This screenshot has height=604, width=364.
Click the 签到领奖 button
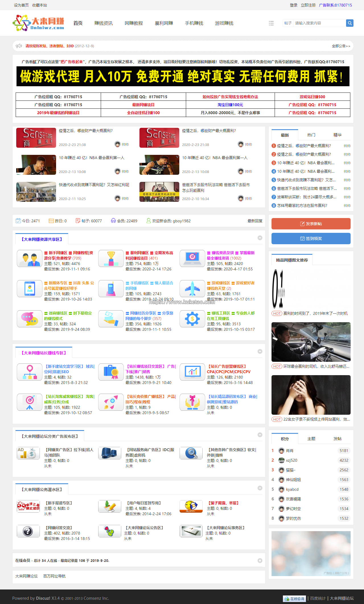click(311, 239)
